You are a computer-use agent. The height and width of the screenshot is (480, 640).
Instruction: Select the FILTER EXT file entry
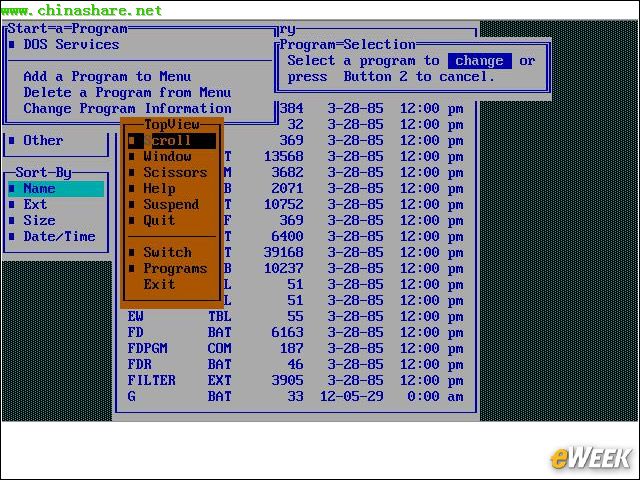[x=296, y=380]
